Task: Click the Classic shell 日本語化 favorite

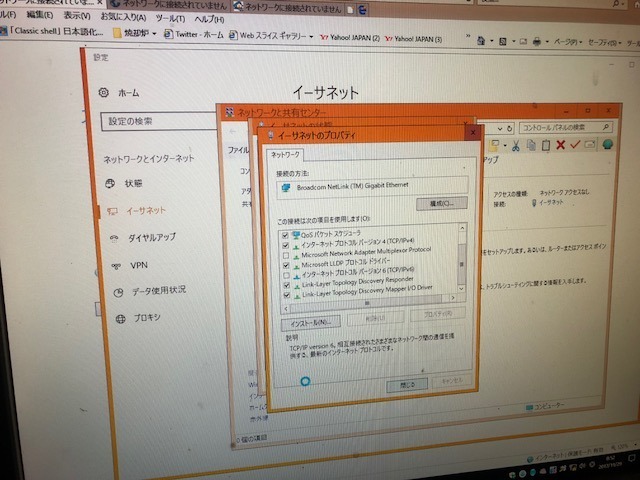Action: [52, 31]
